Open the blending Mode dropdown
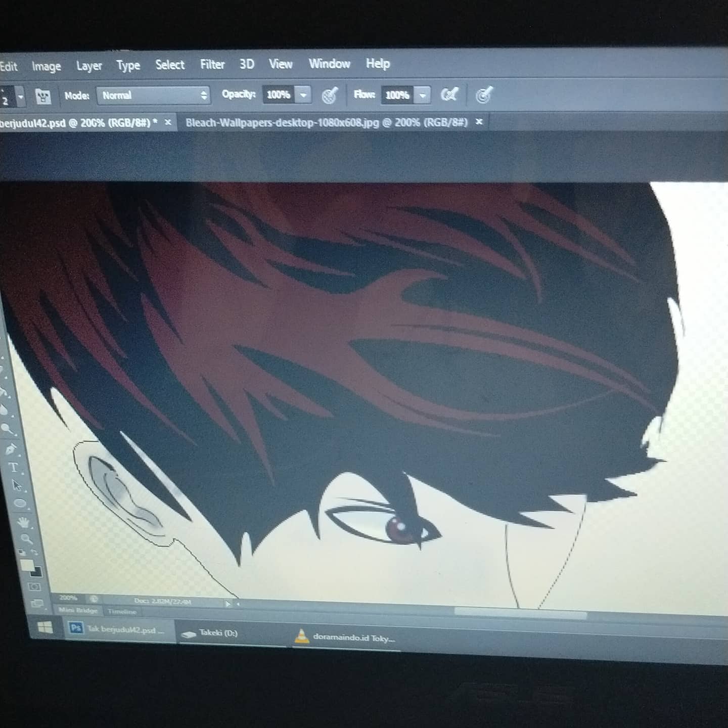 [153, 95]
